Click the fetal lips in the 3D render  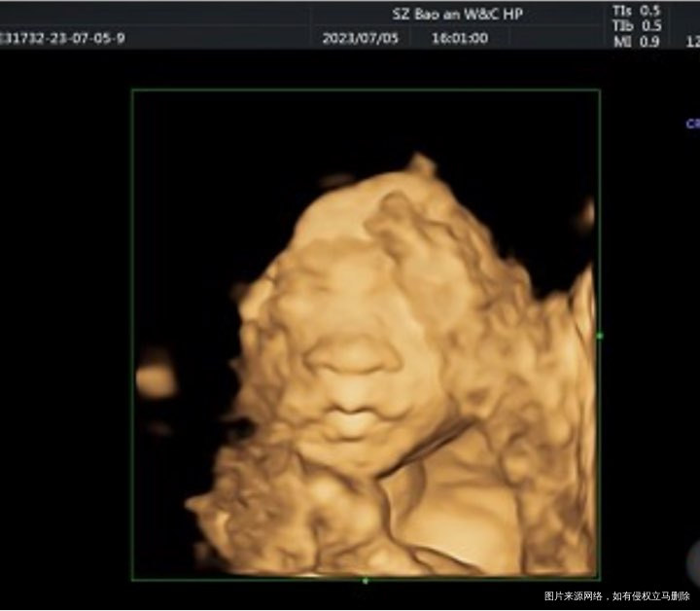pos(350,420)
